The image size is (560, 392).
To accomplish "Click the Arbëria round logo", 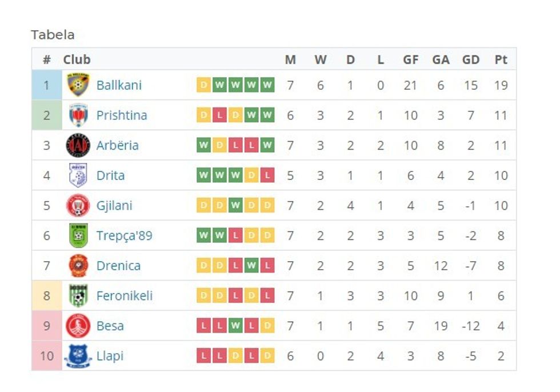I will pos(78,145).
